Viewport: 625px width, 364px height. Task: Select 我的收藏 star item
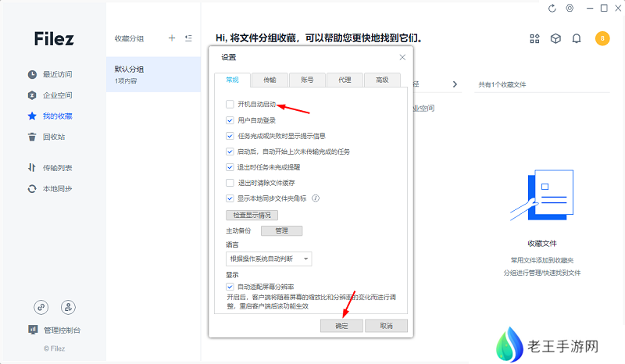point(50,116)
